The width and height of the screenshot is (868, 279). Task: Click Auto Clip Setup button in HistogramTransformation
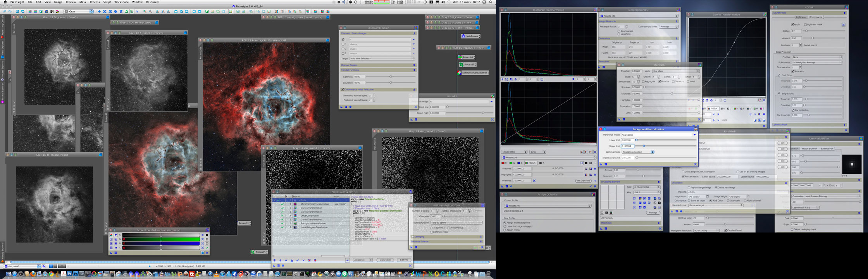[x=583, y=181]
